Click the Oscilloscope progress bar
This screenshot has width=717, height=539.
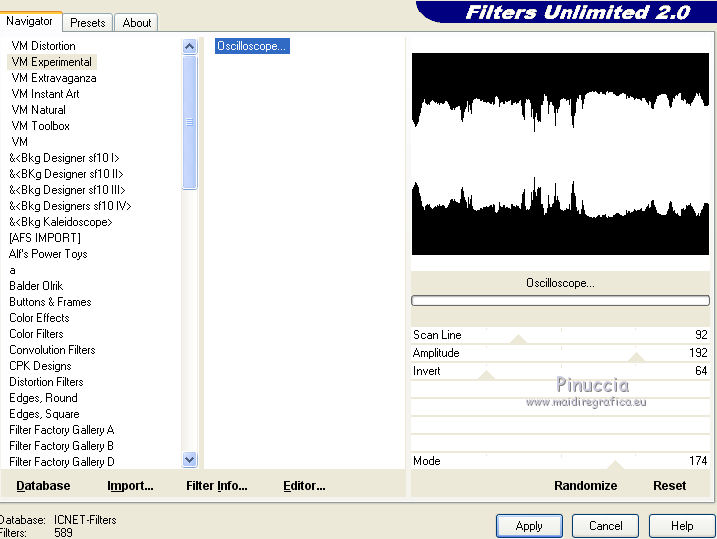[560, 300]
